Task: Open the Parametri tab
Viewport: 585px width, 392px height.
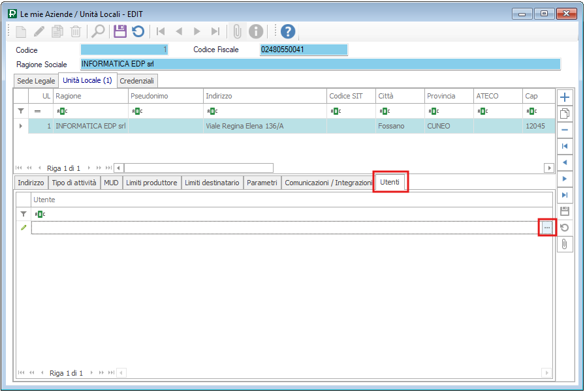Action: tap(262, 183)
